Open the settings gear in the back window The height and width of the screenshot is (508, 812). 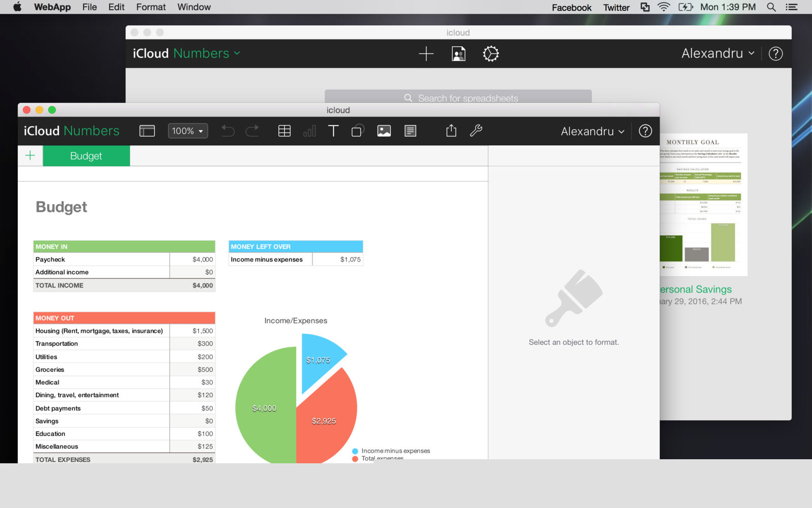[x=491, y=53]
